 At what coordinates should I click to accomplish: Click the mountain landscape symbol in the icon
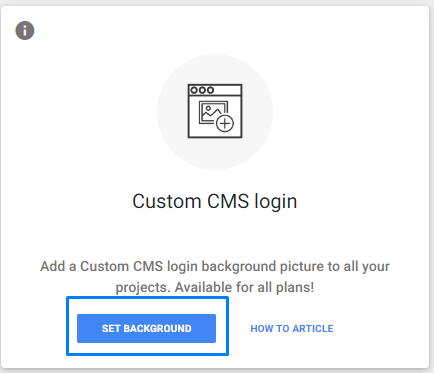211,112
